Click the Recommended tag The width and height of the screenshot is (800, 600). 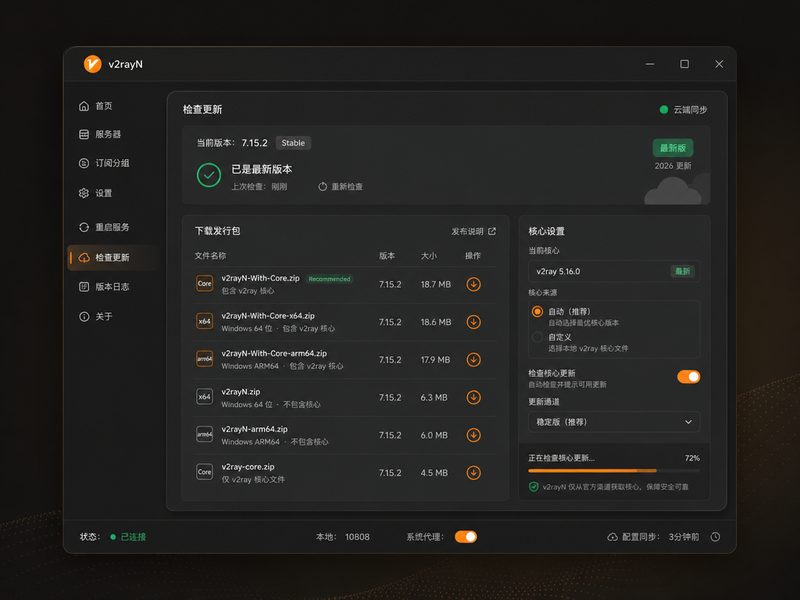(x=330, y=279)
